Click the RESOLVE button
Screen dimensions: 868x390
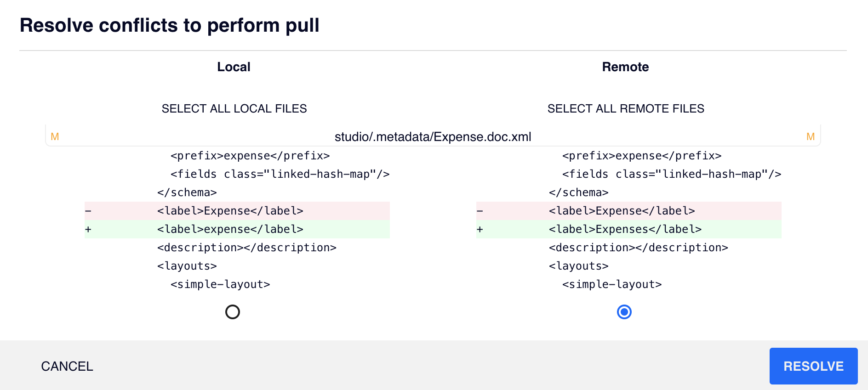[x=813, y=366]
